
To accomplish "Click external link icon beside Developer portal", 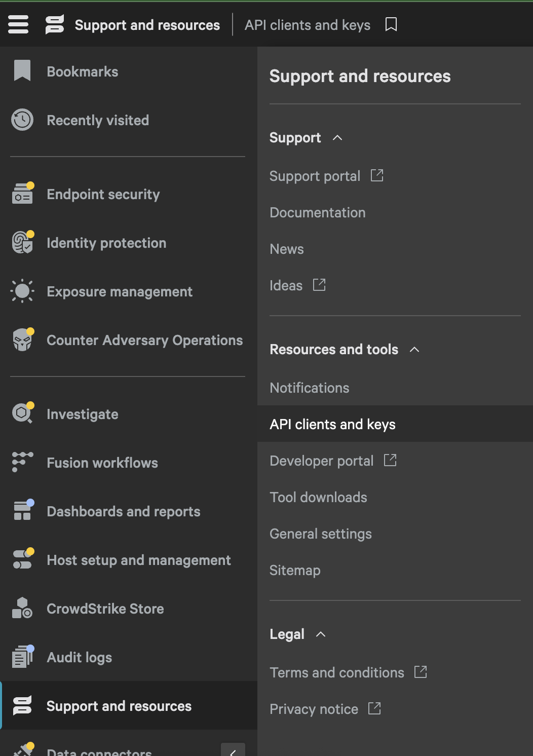I will pyautogui.click(x=390, y=460).
